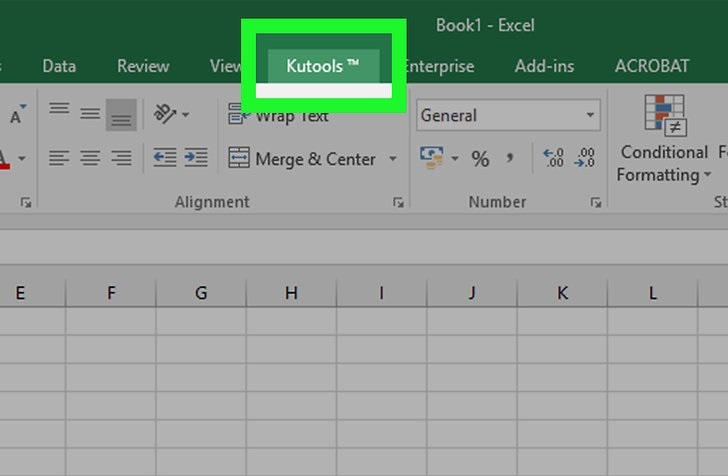Click Merge & Center button
The image size is (728, 476).
(x=302, y=159)
